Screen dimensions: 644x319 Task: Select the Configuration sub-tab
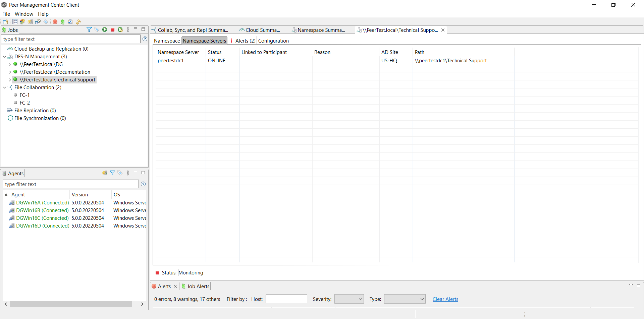click(x=273, y=41)
